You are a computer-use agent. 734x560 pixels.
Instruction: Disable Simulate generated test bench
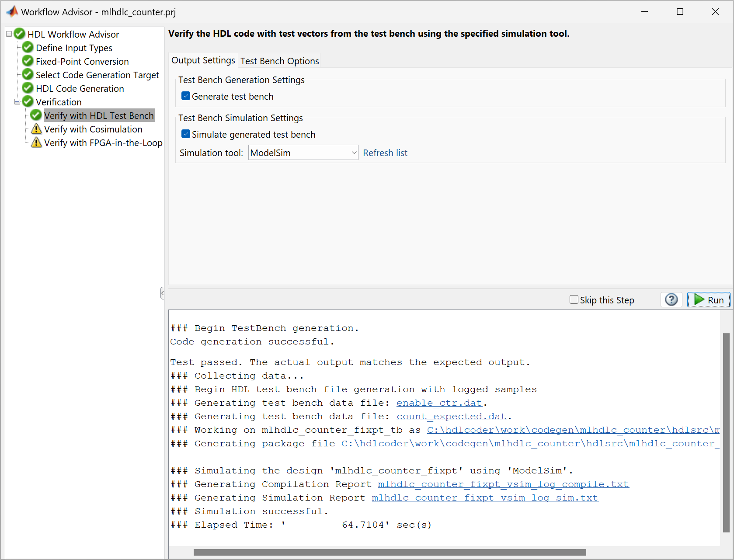point(186,134)
